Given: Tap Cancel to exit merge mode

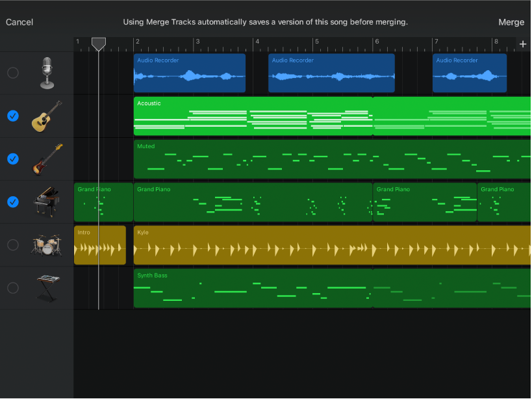Looking at the screenshot, I should (19, 21).
